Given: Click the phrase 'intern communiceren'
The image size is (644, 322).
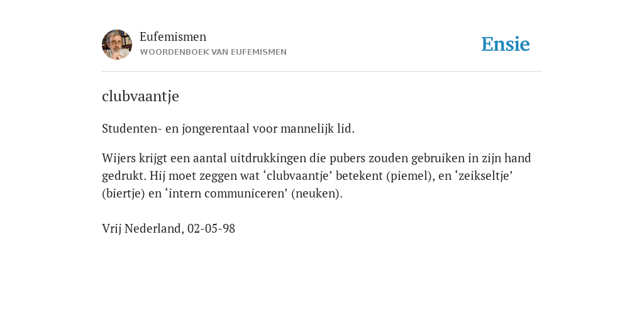Looking at the screenshot, I should 226,194.
